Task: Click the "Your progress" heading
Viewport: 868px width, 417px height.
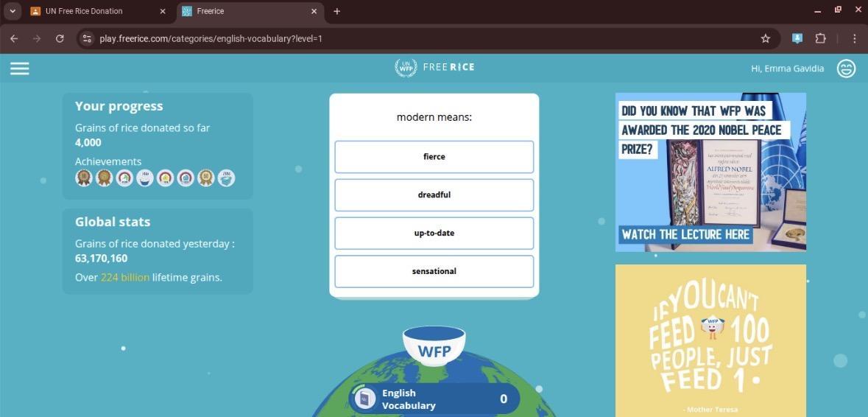Action: tap(119, 106)
